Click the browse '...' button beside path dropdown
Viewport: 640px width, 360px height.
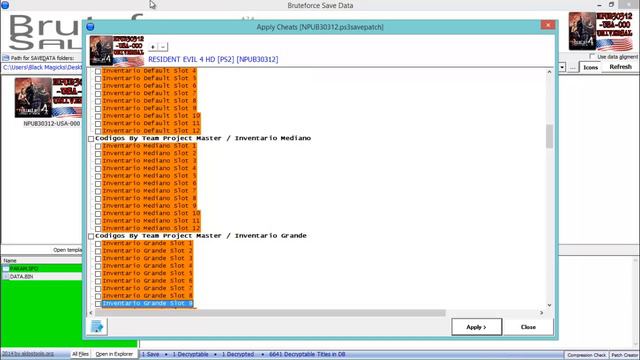573,68
